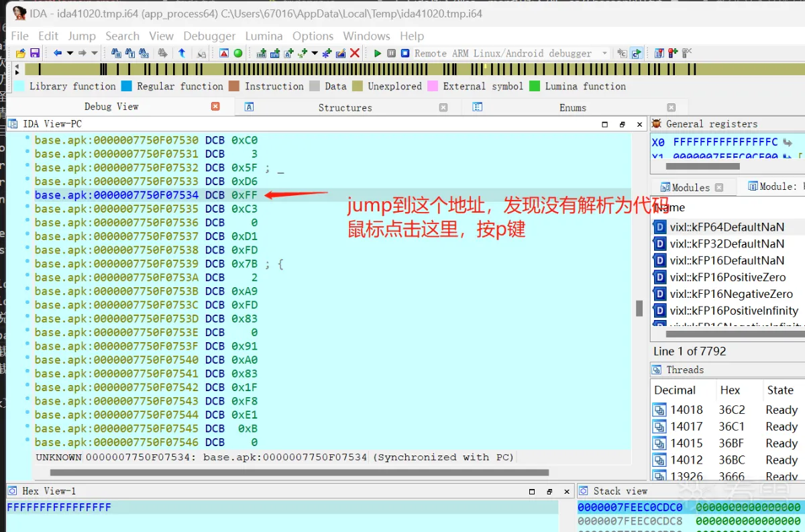Switch to the Structures tab
805x532 pixels.
pos(345,107)
